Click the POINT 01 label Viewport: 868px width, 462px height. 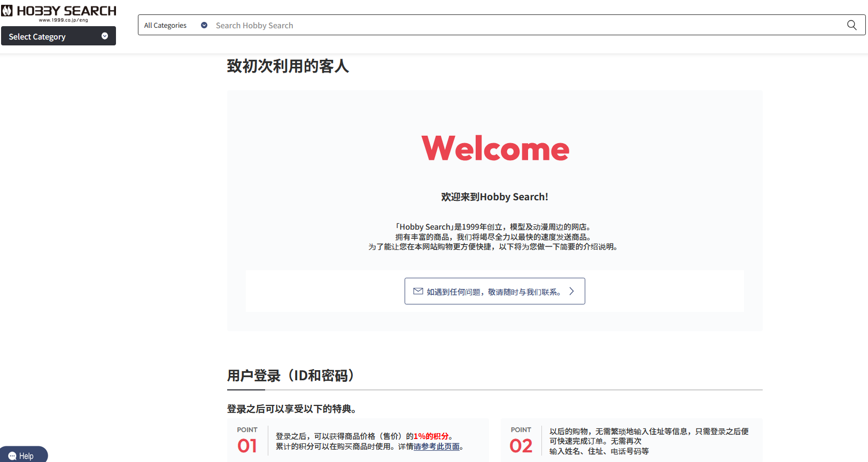(x=247, y=441)
